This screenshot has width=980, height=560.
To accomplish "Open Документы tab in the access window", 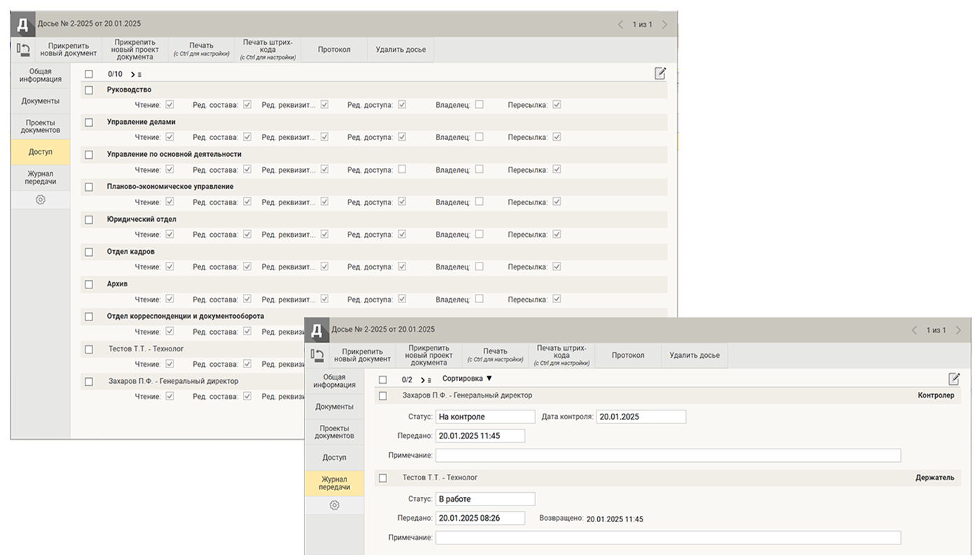I will [41, 101].
